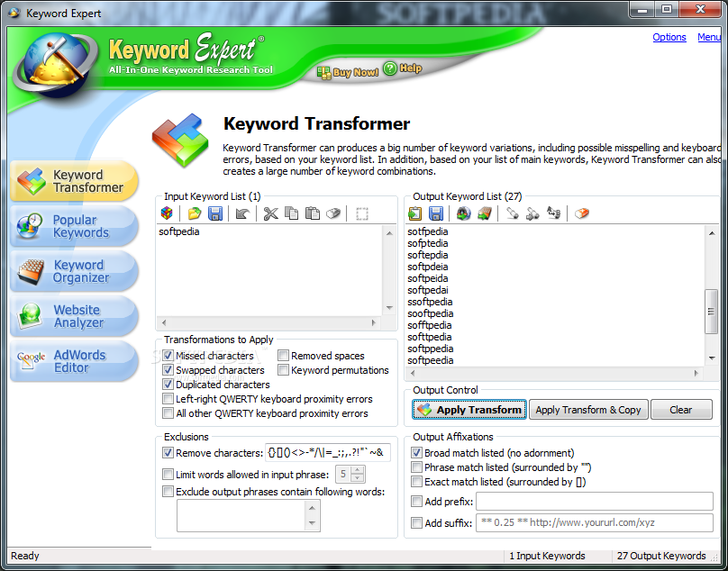
Task: Select 'sotfpedia' in output keyword list
Action: point(428,231)
